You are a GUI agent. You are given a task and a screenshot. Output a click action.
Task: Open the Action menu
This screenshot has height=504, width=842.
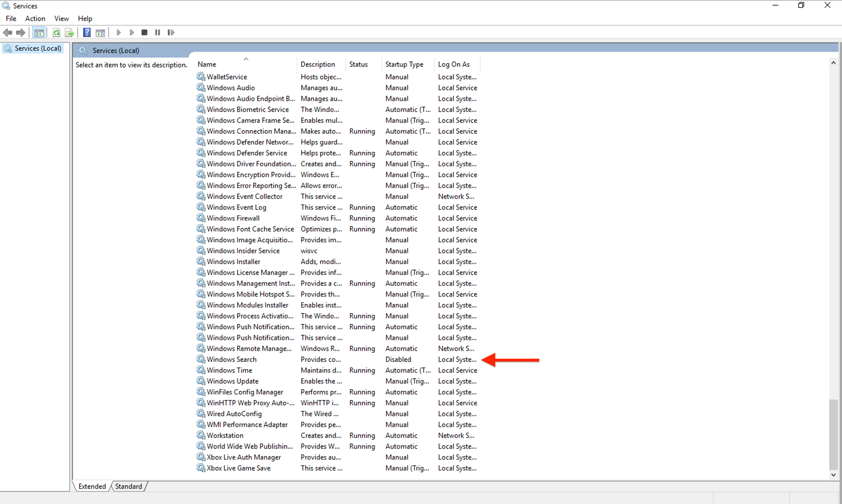point(35,18)
